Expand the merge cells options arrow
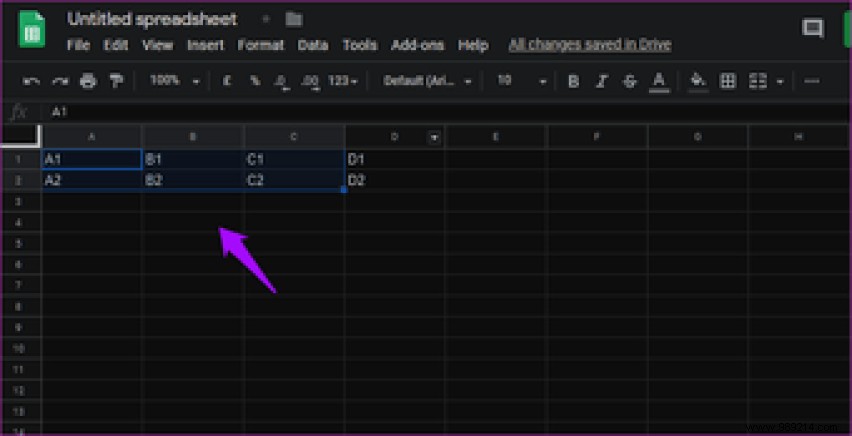The height and width of the screenshot is (436, 852). point(780,82)
